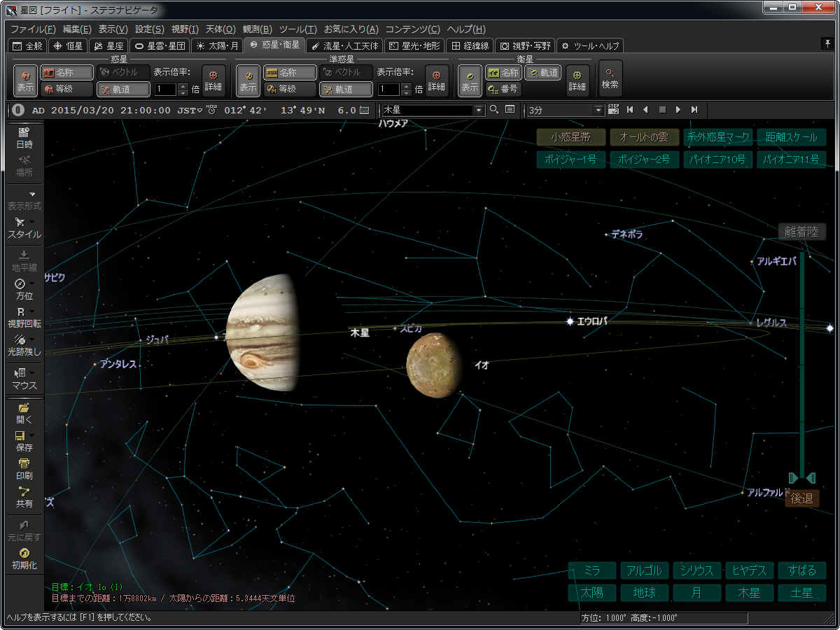Click the NOW current time clock icon

[211, 109]
